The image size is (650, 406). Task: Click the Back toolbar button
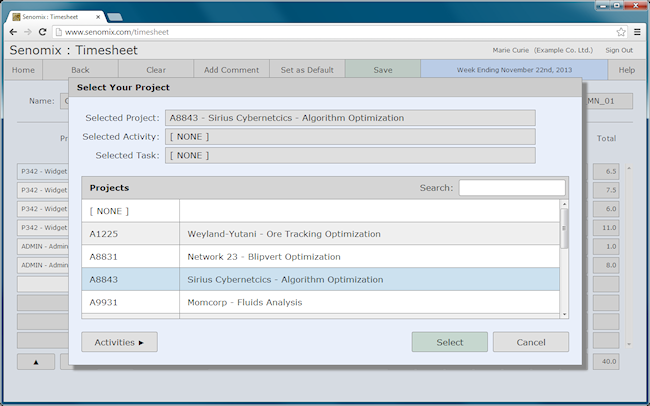coord(80,69)
